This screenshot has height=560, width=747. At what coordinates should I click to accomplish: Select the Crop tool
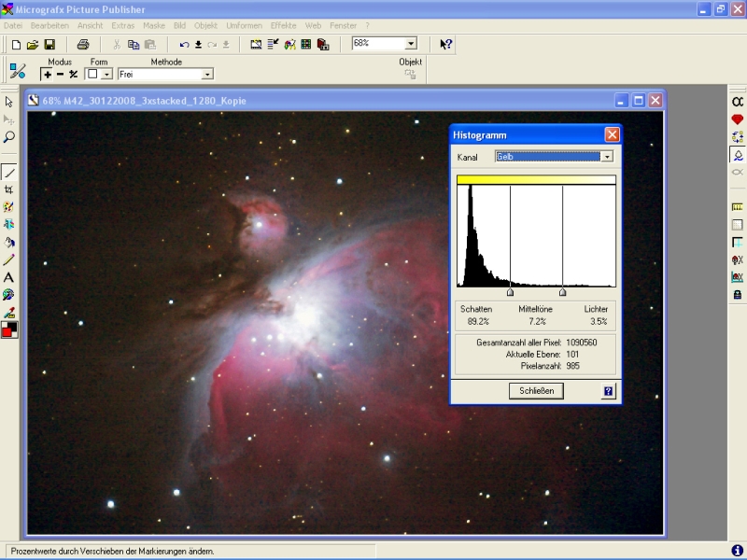[9, 189]
